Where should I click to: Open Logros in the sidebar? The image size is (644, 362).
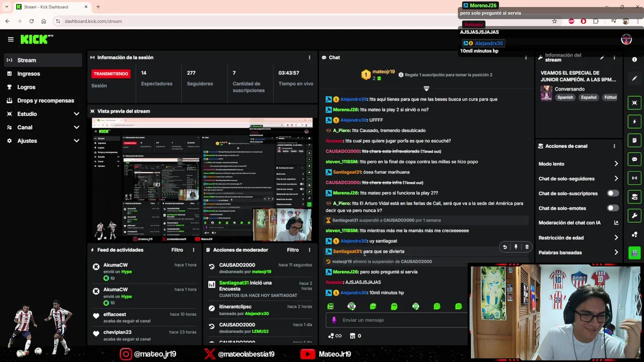[x=43, y=87]
